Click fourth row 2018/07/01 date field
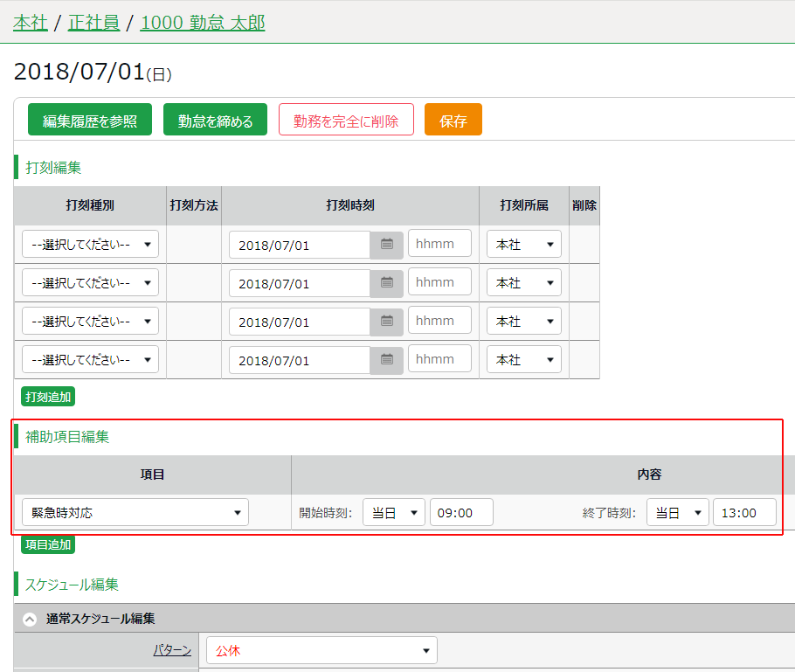 click(x=300, y=361)
